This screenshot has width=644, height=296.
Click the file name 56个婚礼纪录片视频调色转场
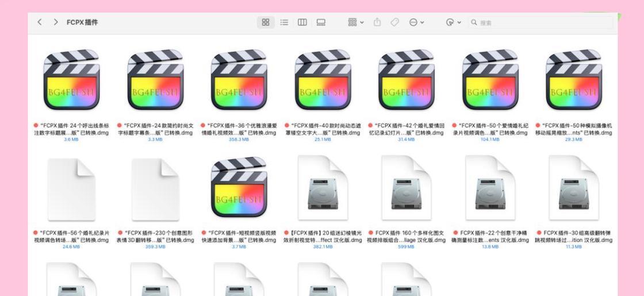click(x=71, y=236)
